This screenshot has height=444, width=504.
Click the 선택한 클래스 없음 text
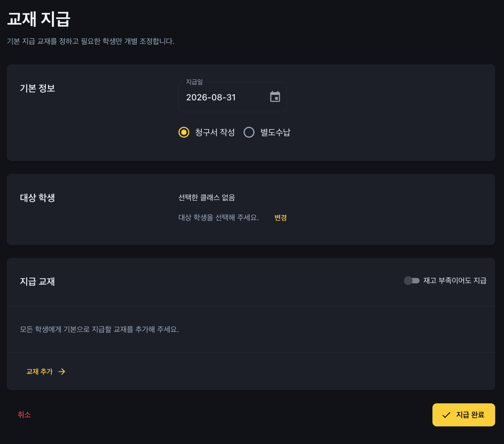(x=207, y=198)
